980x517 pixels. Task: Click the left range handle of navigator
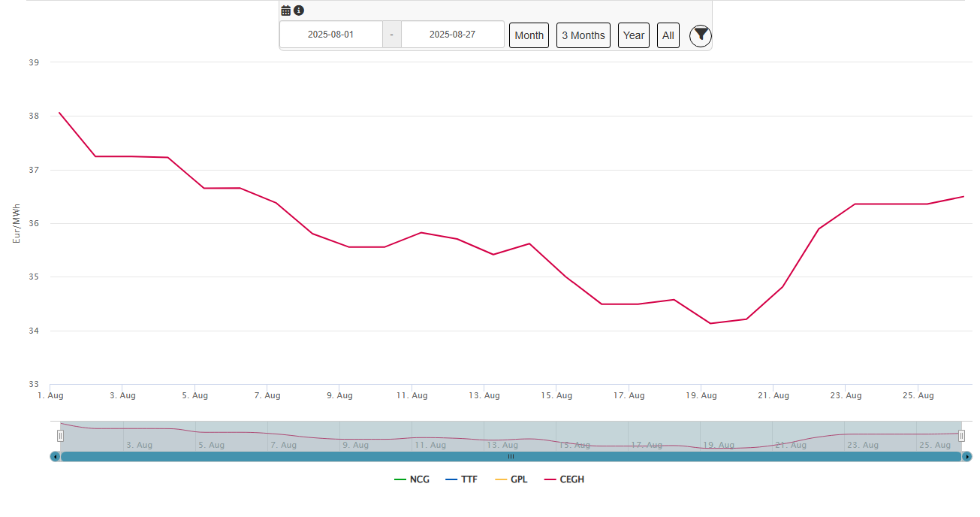60,436
